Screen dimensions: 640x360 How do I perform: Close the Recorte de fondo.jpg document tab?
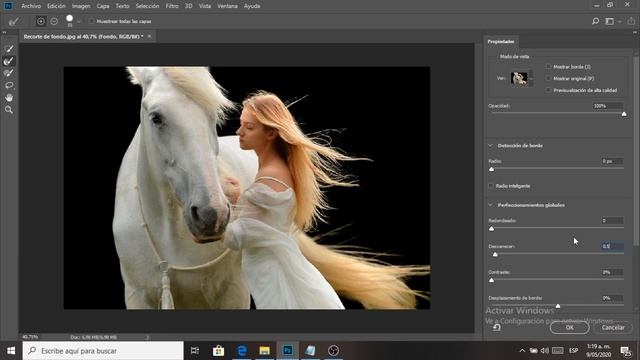click(149, 36)
